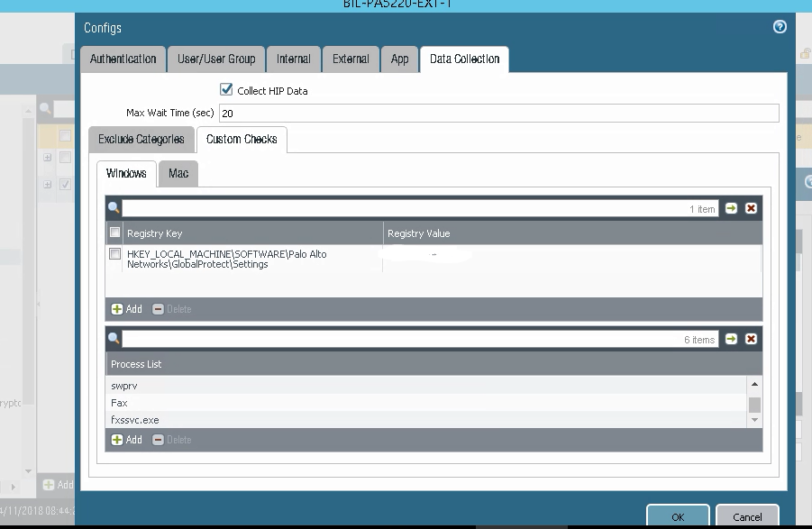Check the HKEY_LOCAL_MACHINE registry key row checkbox
812x529 pixels.
point(115,253)
